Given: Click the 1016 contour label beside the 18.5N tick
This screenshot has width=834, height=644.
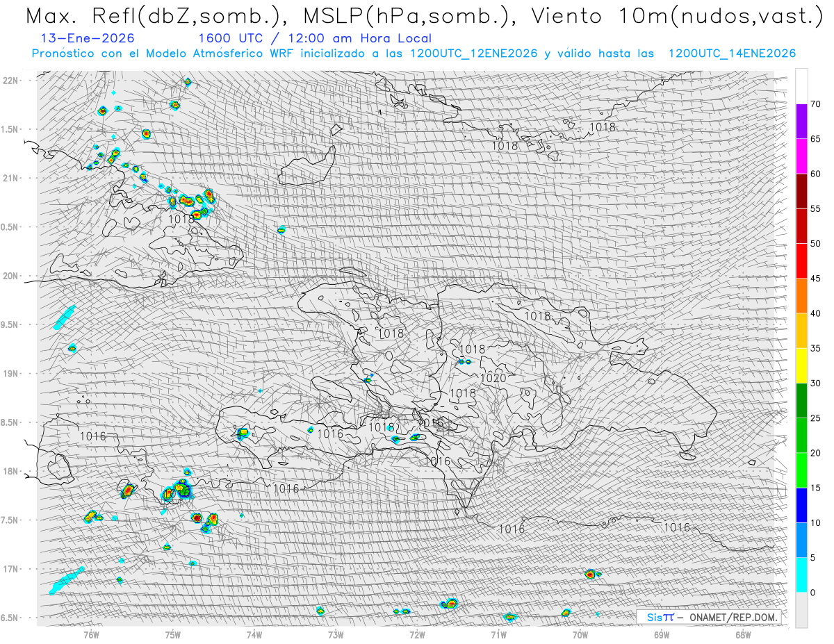Looking at the screenshot, I should coord(93,436).
